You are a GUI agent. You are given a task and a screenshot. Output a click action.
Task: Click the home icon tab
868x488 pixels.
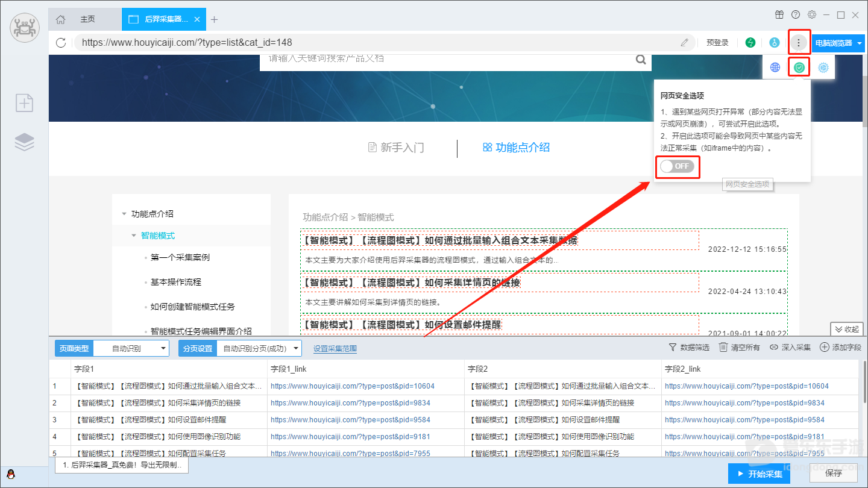[60, 19]
